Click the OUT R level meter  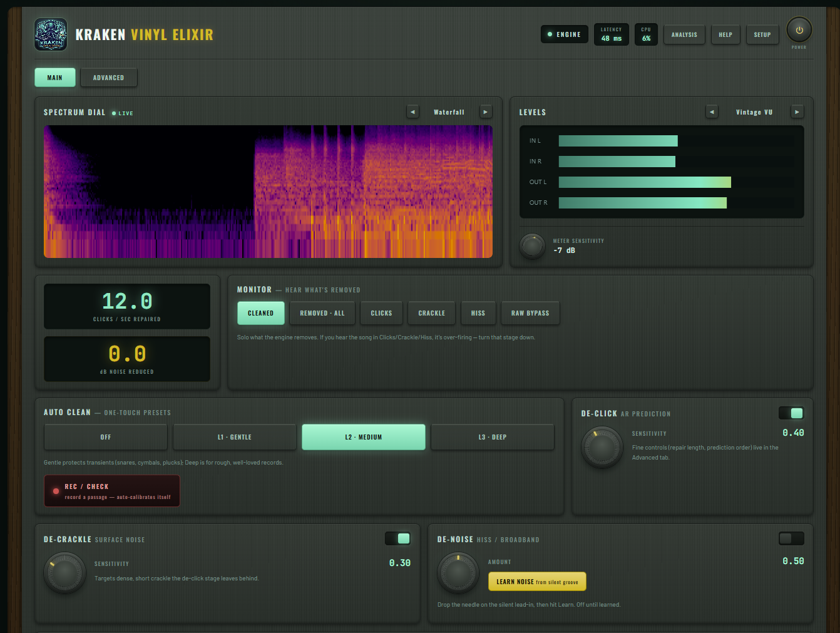[677, 203]
